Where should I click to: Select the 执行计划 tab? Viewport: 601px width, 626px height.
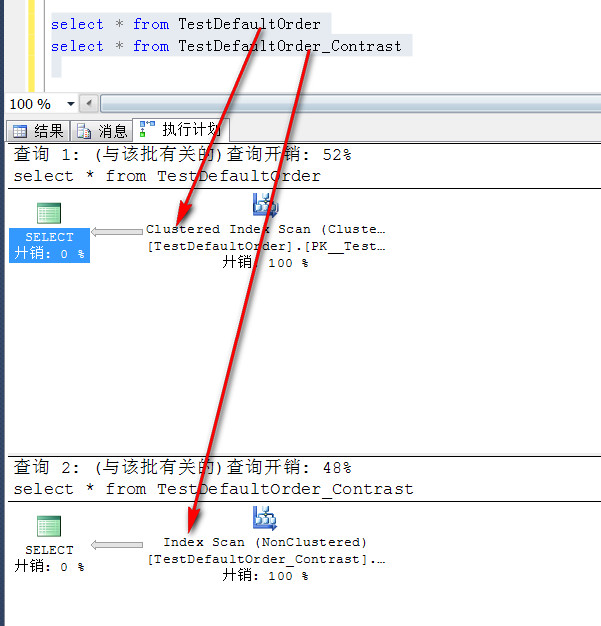pyautogui.click(x=181, y=129)
